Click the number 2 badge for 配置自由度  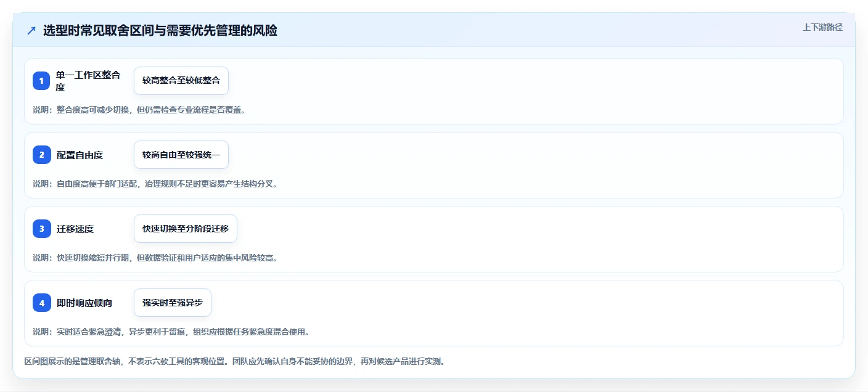tap(41, 155)
